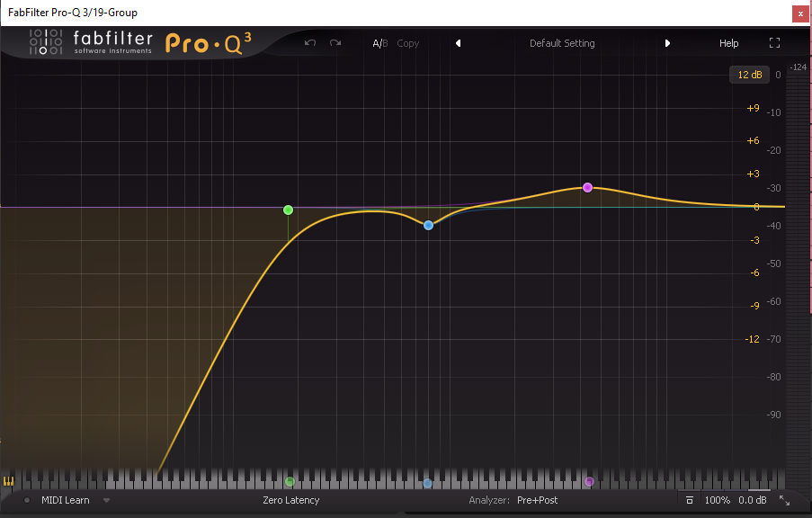Toggle the MIDI Learn indicator dot
Image resolution: width=812 pixels, height=518 pixels.
(x=27, y=500)
